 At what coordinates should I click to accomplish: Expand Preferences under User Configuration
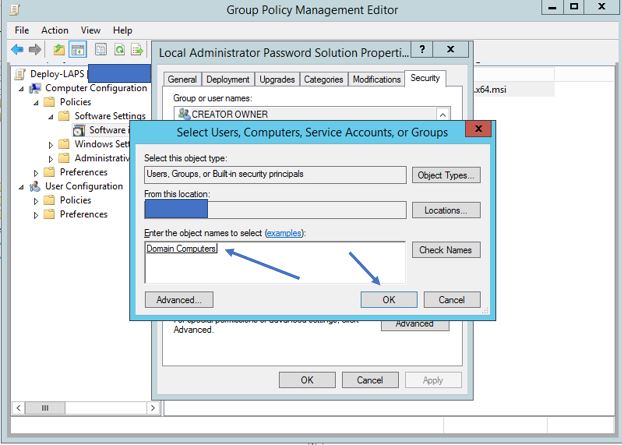(x=36, y=215)
